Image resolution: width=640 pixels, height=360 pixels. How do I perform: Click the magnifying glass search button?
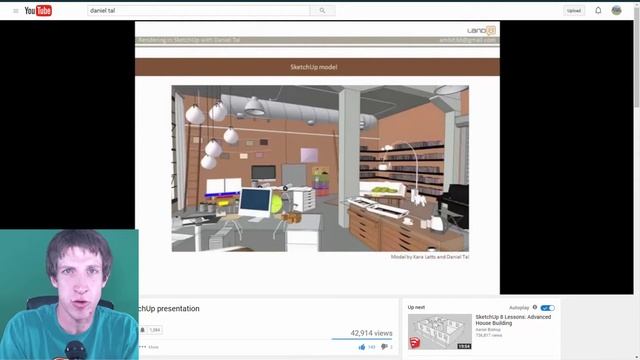322,11
